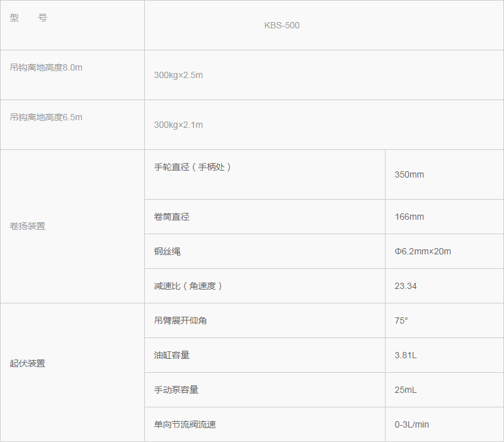Viewport: 504px width, 442px height.
Task: Click the 23.34 reduction ratio value
Action: click(406, 286)
